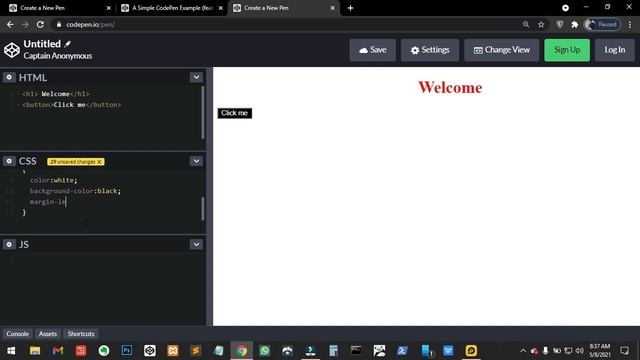The height and width of the screenshot is (360, 640).
Task: Click Log In button
Action: click(x=615, y=50)
